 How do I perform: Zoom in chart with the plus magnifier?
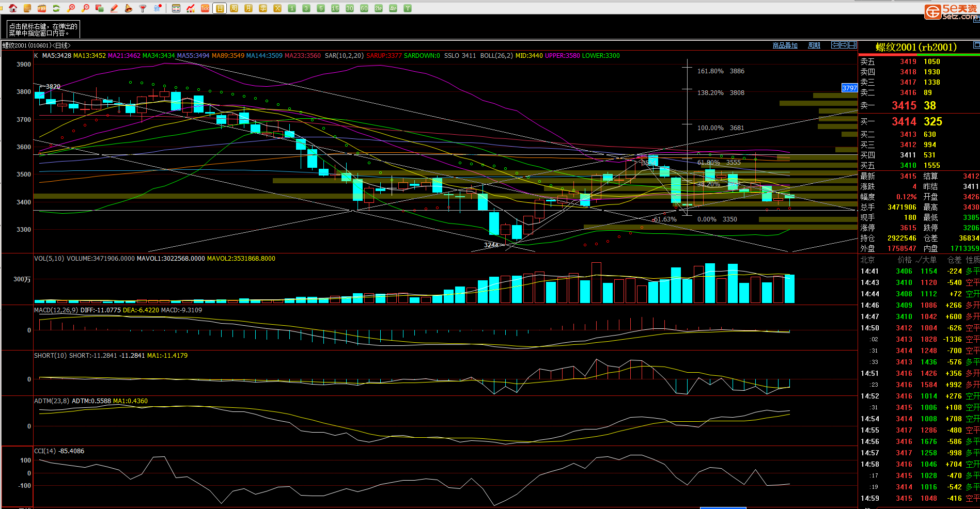pos(71,8)
